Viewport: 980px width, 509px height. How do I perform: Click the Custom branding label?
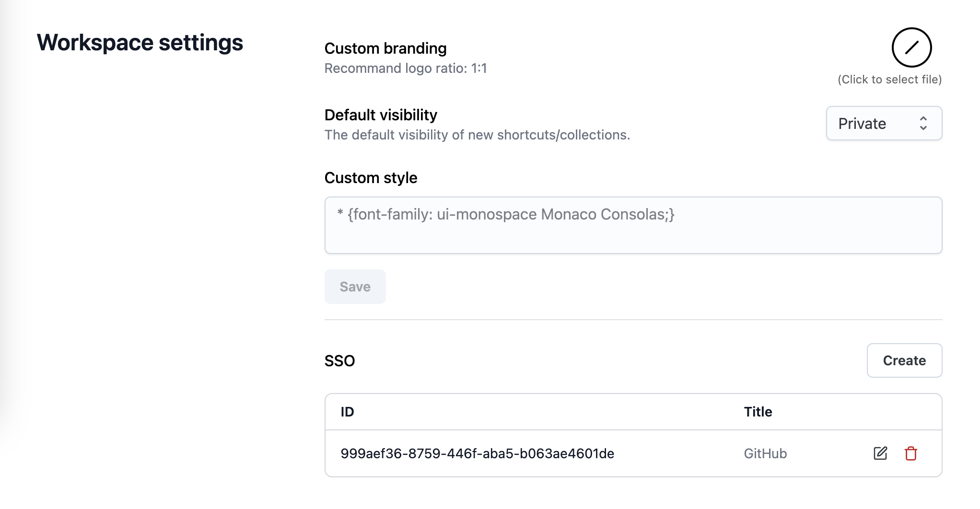[x=385, y=48]
